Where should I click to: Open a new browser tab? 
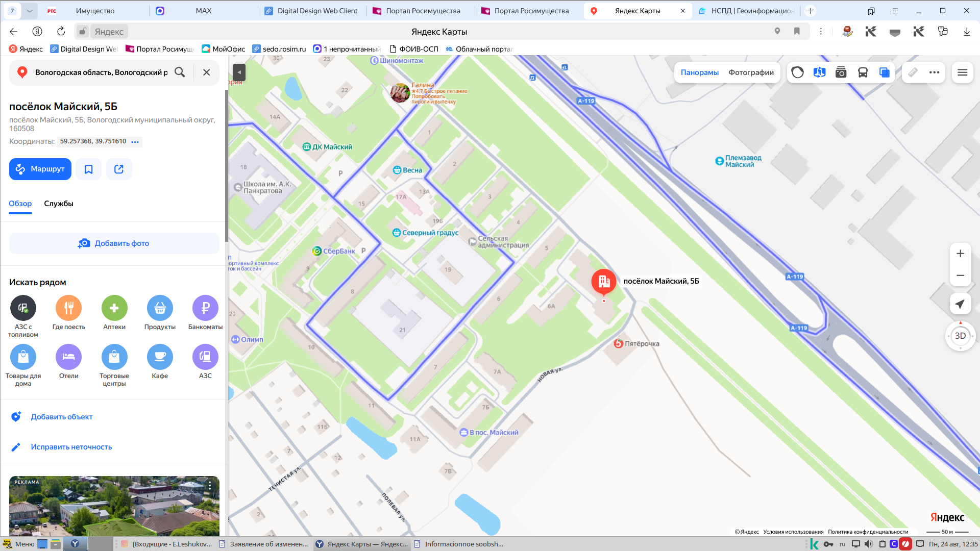click(810, 11)
